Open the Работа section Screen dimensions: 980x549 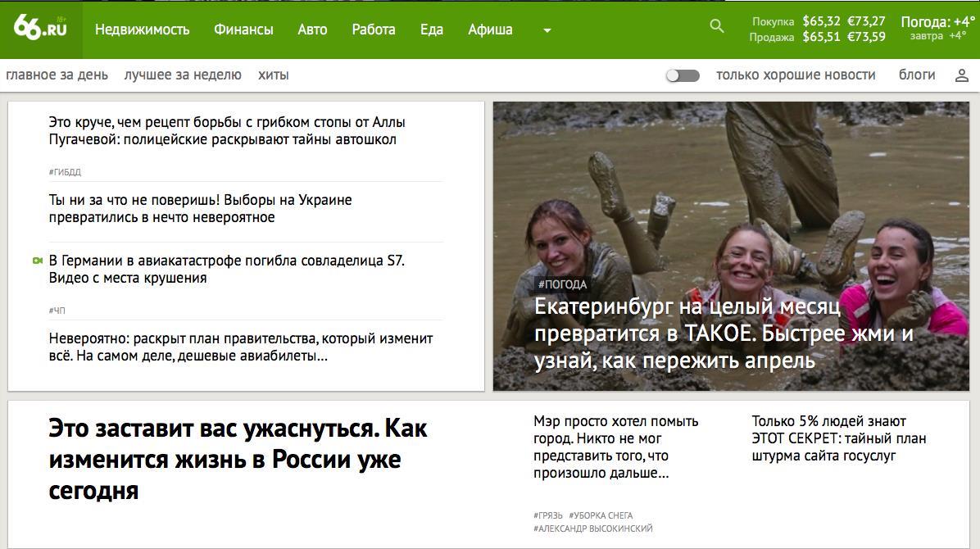[373, 29]
